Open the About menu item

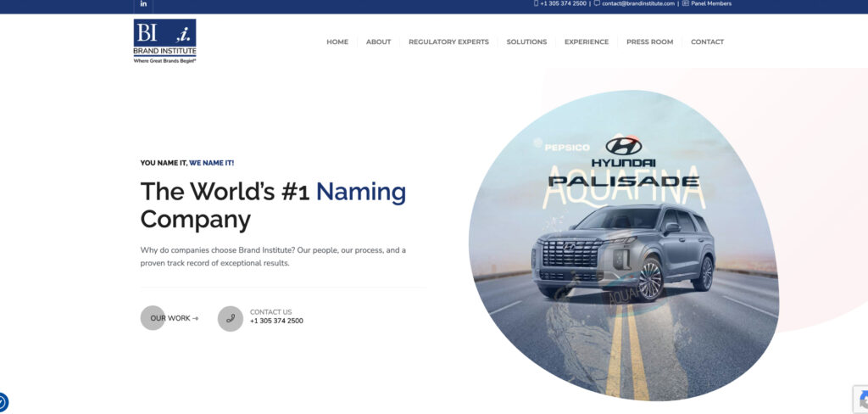coord(379,42)
